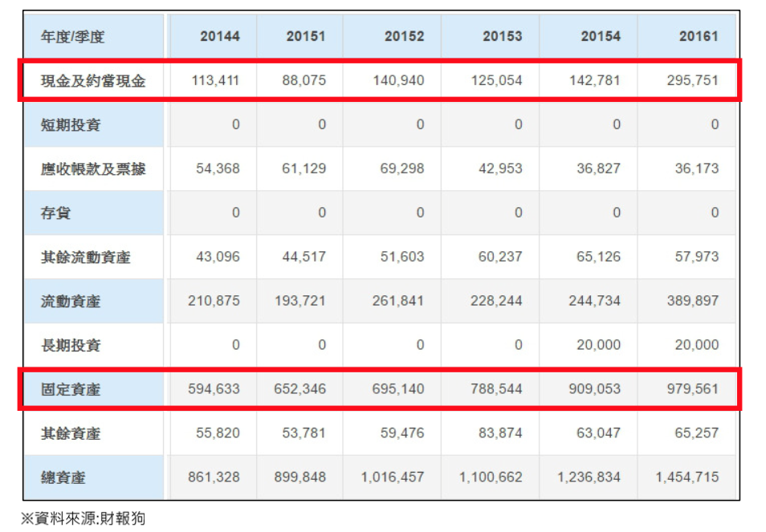Select the 20144 column header
The image size is (766, 532).
(x=219, y=37)
